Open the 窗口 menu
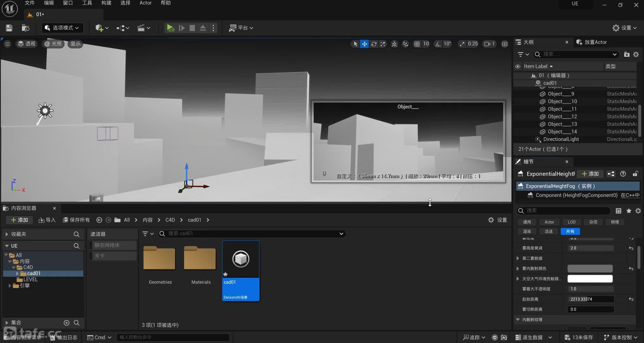 coord(68,3)
